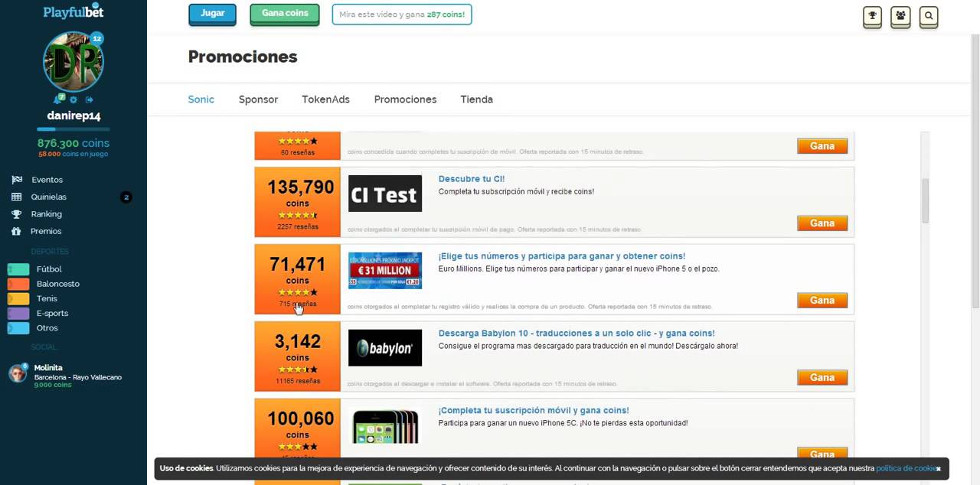Click the Tenis sport color tag

[x=18, y=298]
